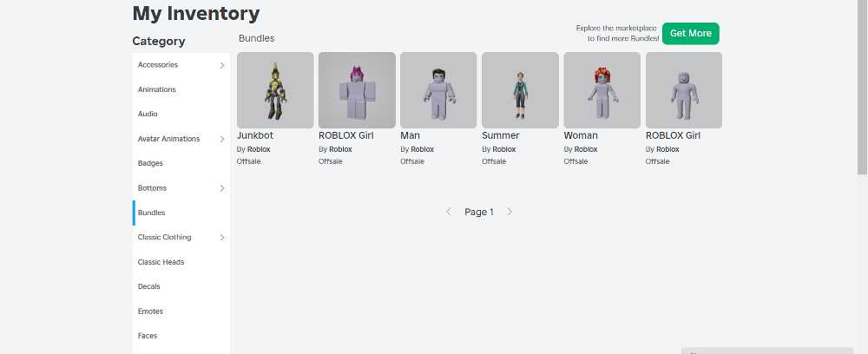Expand the Classic Clothing chevron
The height and width of the screenshot is (354, 868).
coord(222,237)
